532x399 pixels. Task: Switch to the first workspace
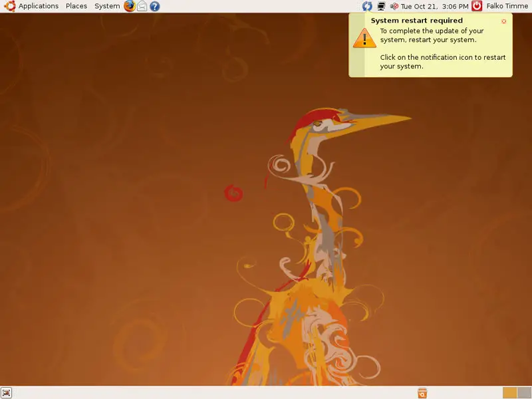[x=509, y=393]
